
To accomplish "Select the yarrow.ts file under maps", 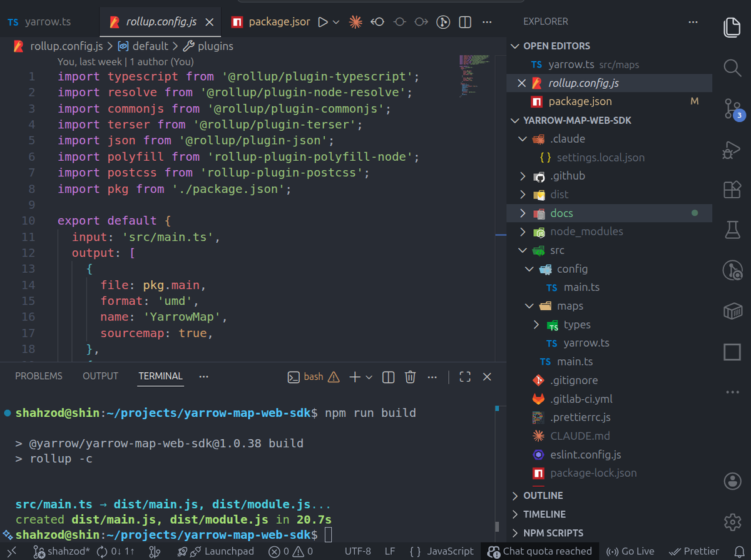I will tap(585, 342).
